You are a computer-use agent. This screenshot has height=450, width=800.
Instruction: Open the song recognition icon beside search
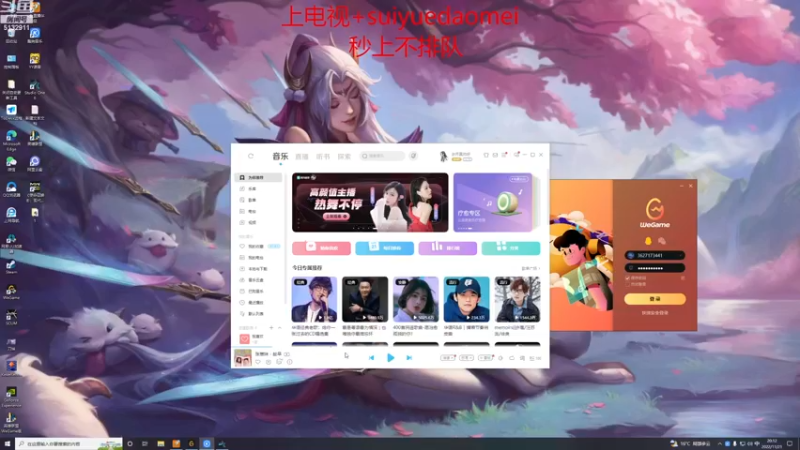pyautogui.click(x=413, y=156)
